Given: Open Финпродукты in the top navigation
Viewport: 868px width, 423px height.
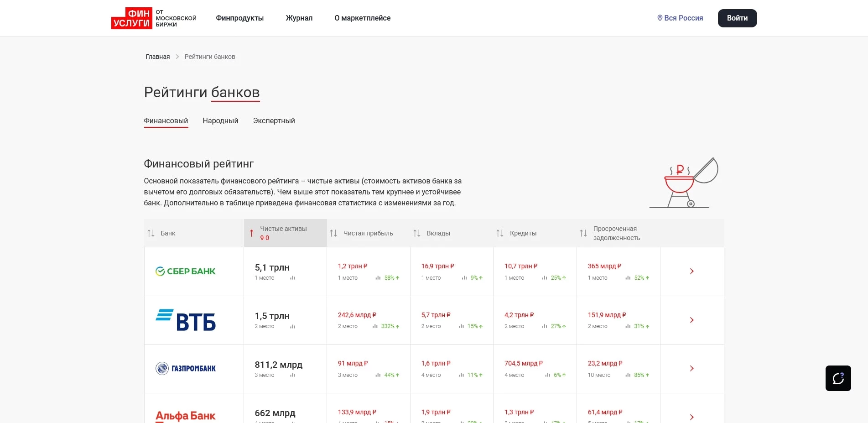Looking at the screenshot, I should point(239,18).
